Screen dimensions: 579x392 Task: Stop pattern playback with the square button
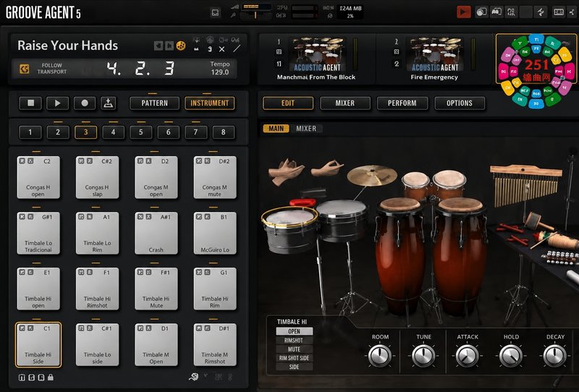(30, 103)
